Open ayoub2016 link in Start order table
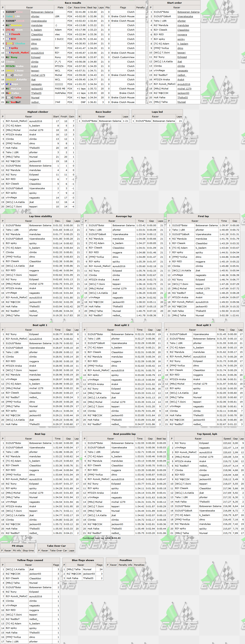245x644 pixels. click(x=184, y=84)
